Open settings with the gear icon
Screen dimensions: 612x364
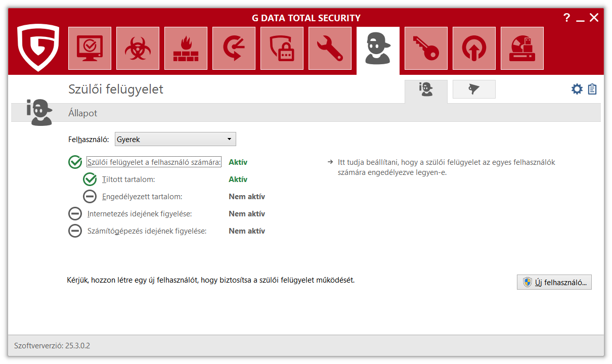tap(577, 89)
